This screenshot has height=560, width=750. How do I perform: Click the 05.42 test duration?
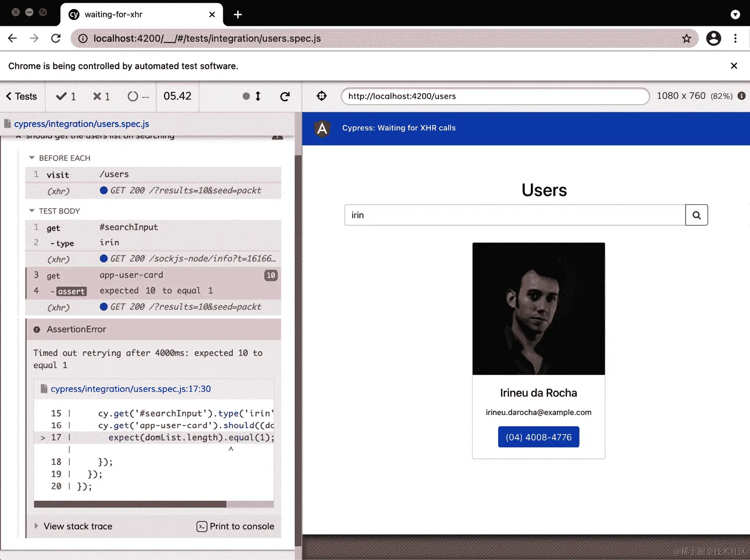pos(178,96)
